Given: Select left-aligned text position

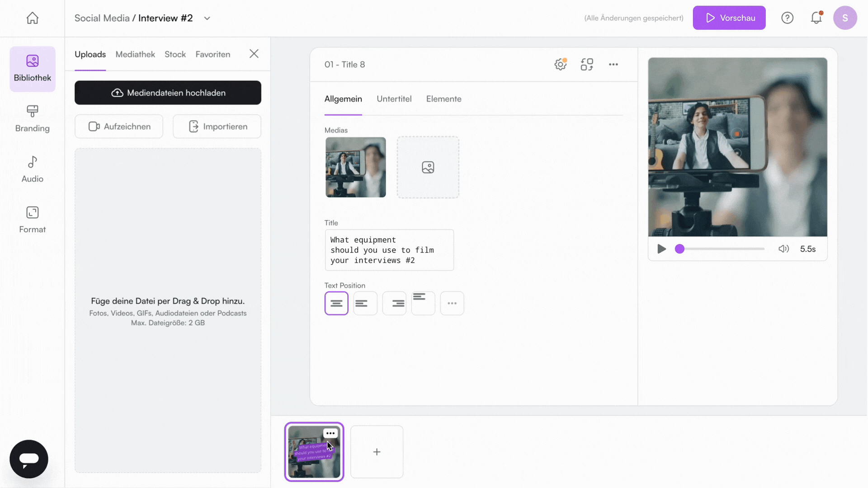Looking at the screenshot, I should tap(365, 303).
